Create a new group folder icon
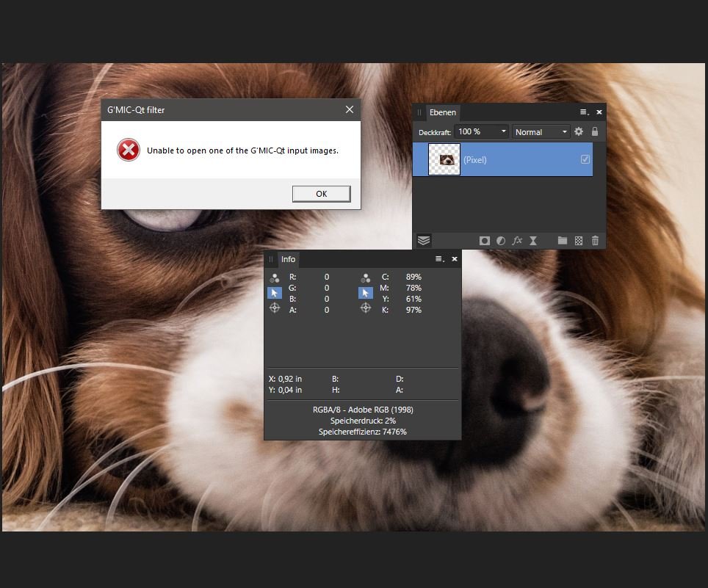The height and width of the screenshot is (588, 708). 562,241
